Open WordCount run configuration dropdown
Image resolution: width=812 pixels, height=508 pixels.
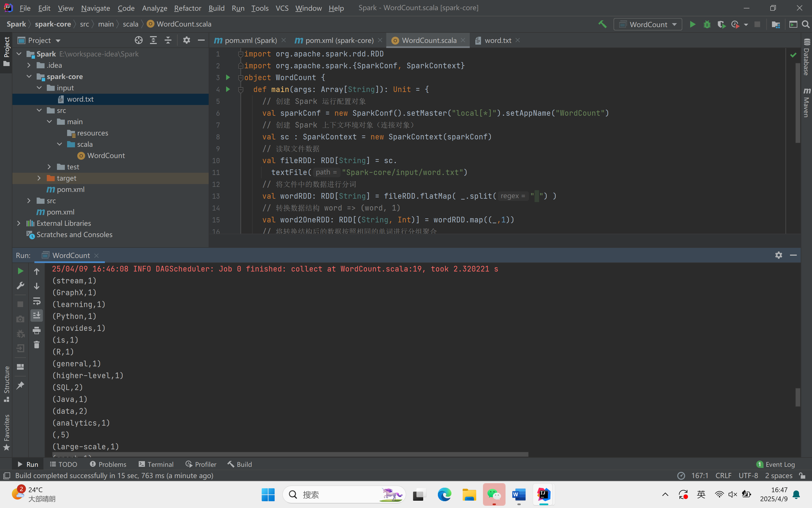point(648,24)
